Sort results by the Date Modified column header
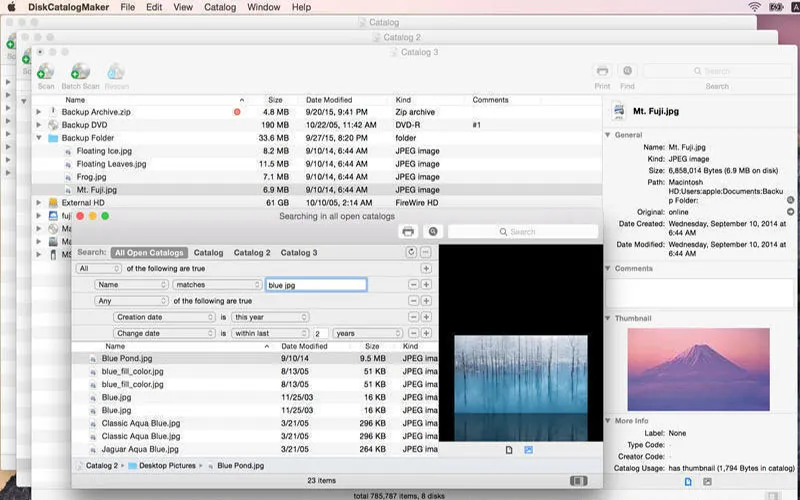The width and height of the screenshot is (800, 500). tap(304, 346)
